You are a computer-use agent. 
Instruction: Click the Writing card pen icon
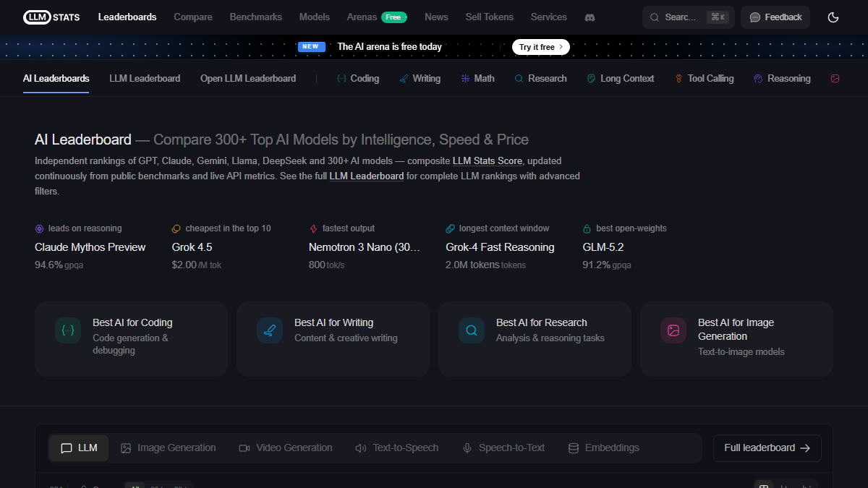tap(270, 330)
